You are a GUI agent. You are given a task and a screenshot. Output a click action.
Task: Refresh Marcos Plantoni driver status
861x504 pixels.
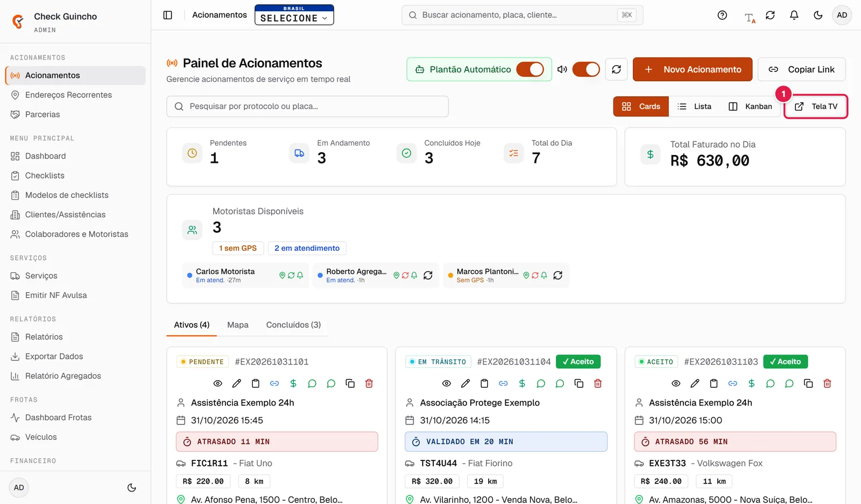click(558, 275)
